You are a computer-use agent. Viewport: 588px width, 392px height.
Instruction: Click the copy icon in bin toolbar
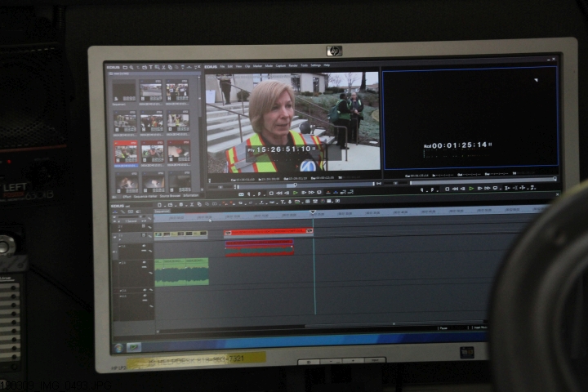(x=170, y=68)
